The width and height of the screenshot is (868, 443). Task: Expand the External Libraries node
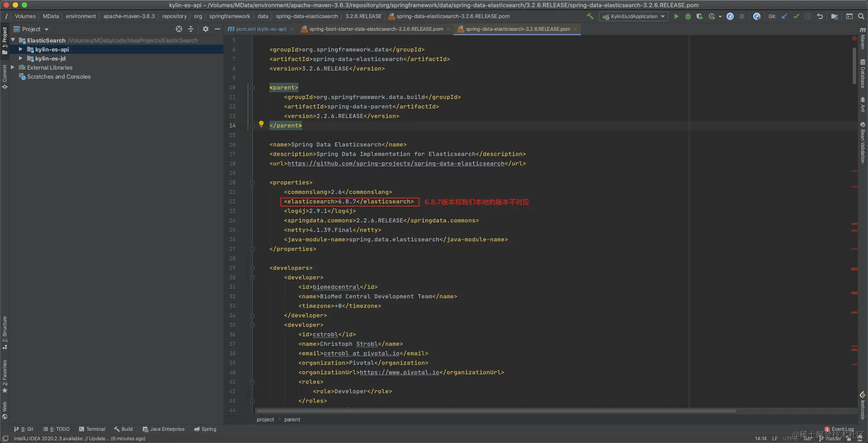point(13,67)
